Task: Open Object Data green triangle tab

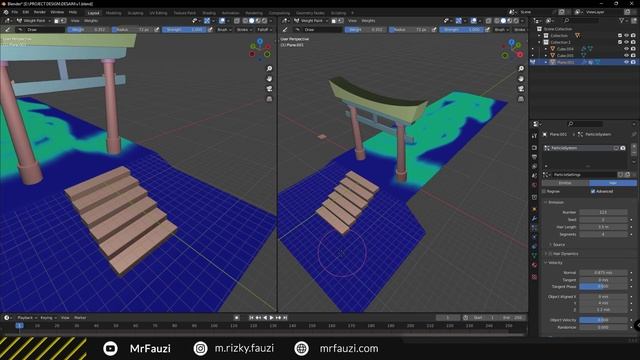Action: click(534, 256)
